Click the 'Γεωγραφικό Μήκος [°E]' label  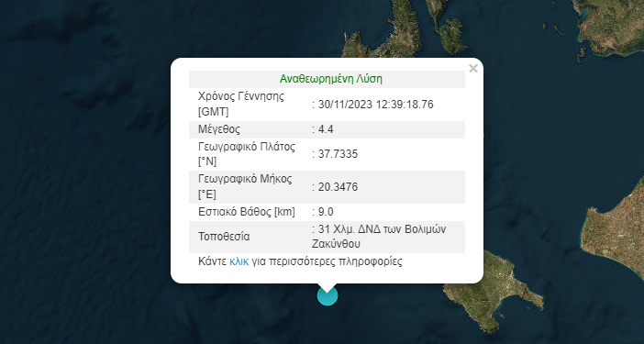click(x=245, y=187)
